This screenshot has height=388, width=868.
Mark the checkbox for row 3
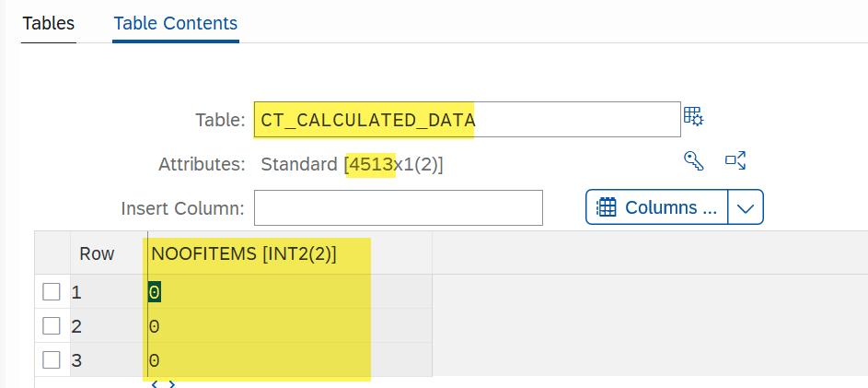coord(52,359)
